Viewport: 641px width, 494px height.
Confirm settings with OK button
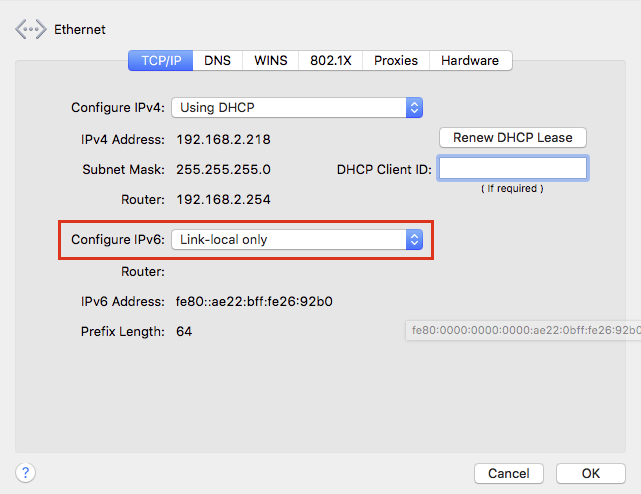[x=591, y=474]
